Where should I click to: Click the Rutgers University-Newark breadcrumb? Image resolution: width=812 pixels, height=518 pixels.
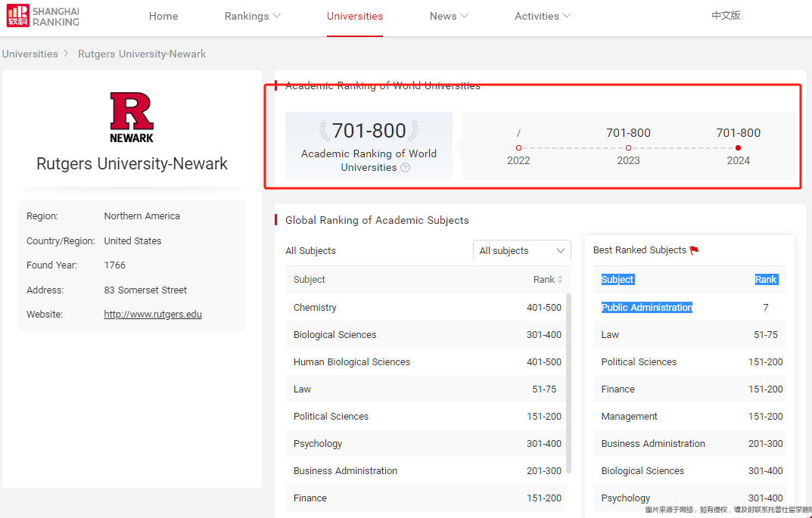click(142, 54)
